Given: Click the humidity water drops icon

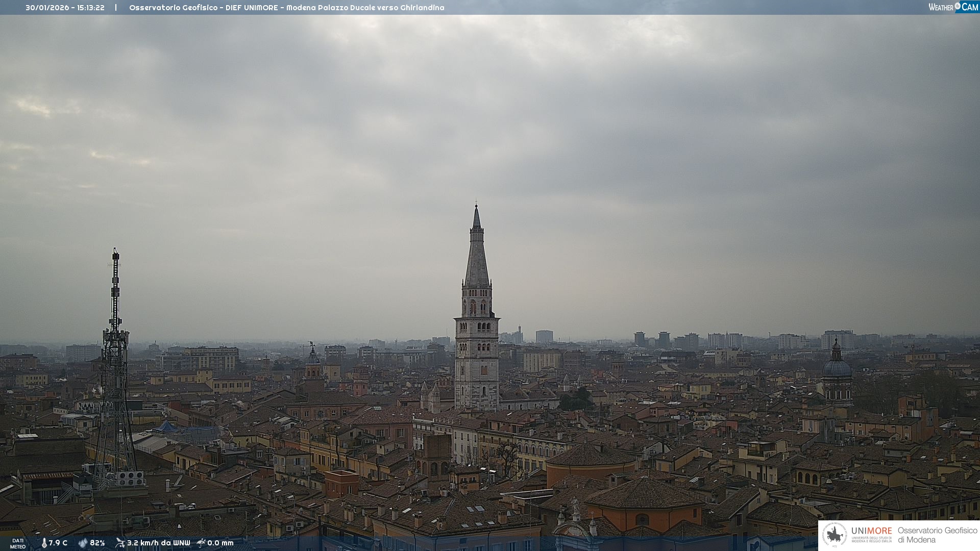Looking at the screenshot, I should 83,543.
